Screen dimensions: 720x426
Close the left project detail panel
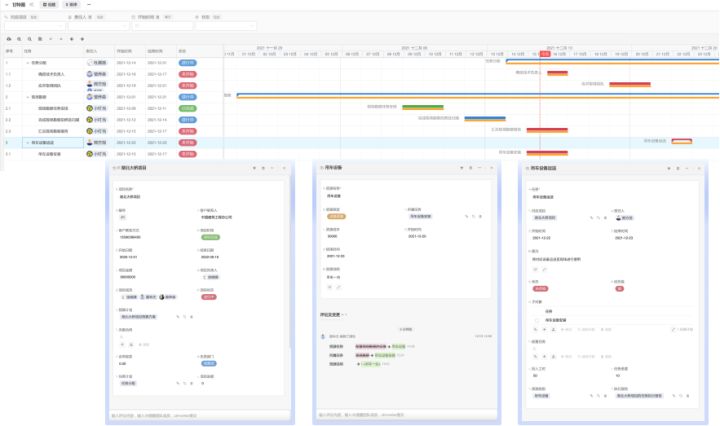[283, 167]
